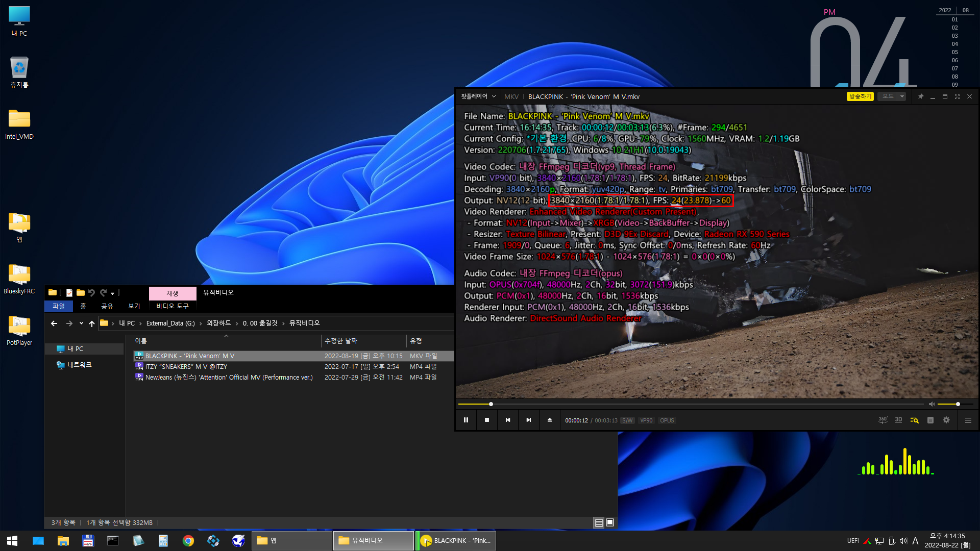The width and height of the screenshot is (980, 551).
Task: Click External_Data (G:) breadcrumb
Action: click(x=170, y=323)
